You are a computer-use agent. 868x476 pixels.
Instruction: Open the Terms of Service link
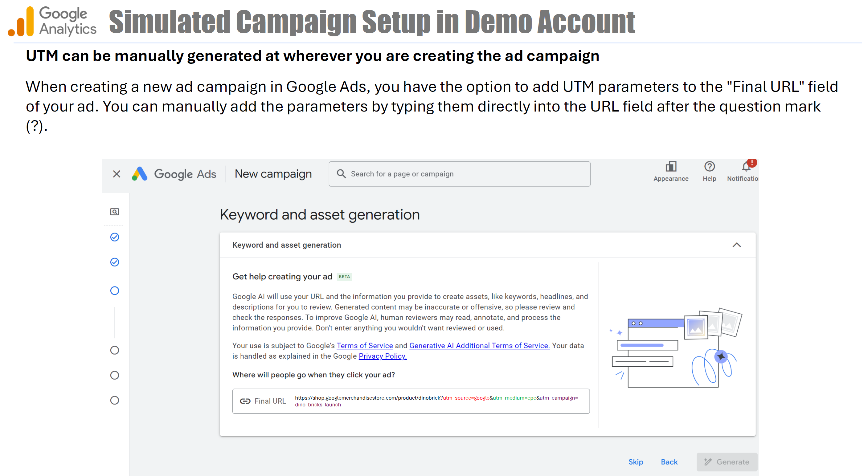(x=365, y=346)
